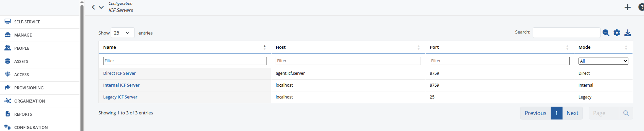The height and width of the screenshot is (131, 644).
Task: Click the Next pagination button
Action: pos(572,113)
